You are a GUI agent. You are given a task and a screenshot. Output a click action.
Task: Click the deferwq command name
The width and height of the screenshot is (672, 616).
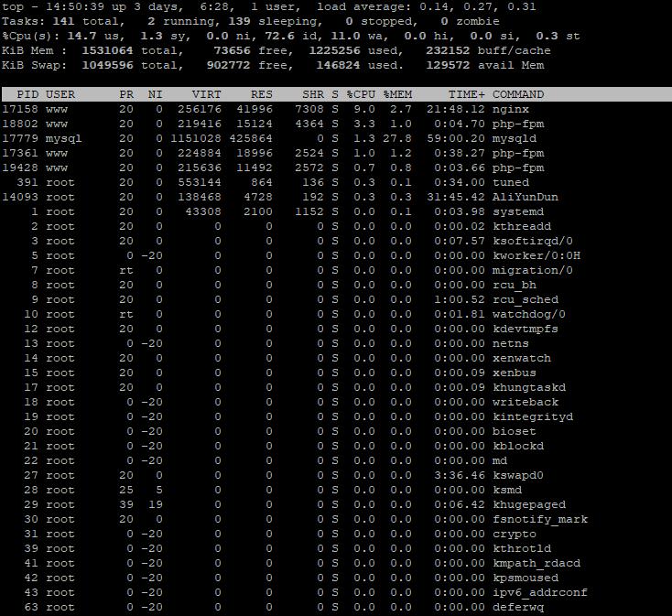click(518, 607)
